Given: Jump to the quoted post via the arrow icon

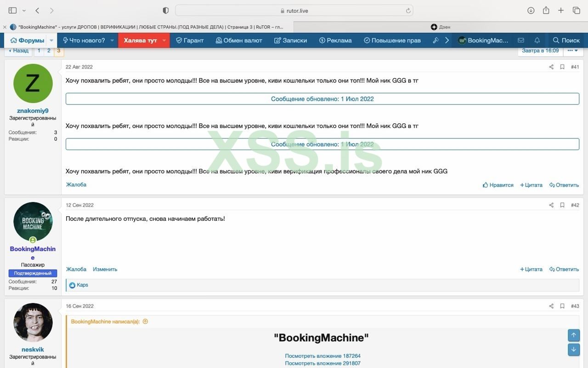Looking at the screenshot, I should [x=145, y=322].
